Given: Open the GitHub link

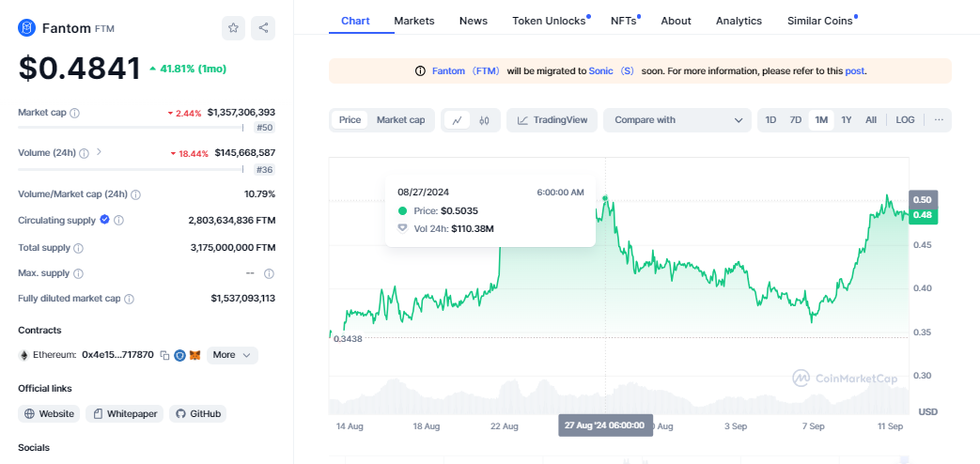Looking at the screenshot, I should (197, 413).
